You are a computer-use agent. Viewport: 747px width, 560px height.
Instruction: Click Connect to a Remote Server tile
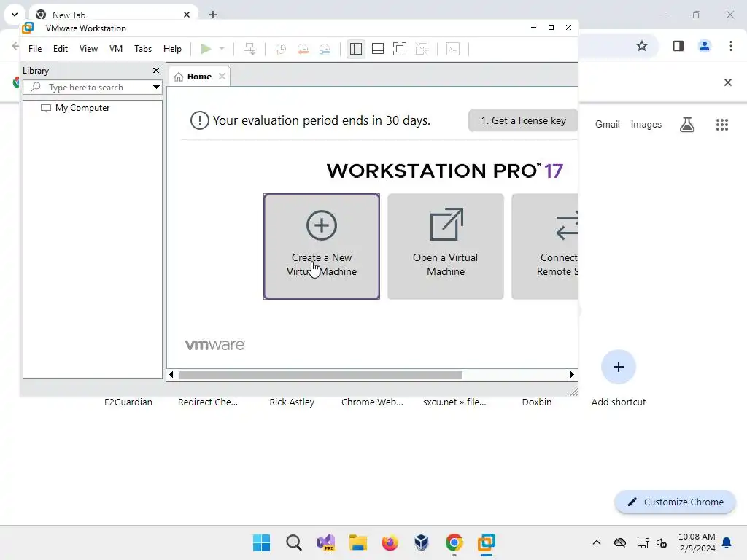[x=544, y=246]
